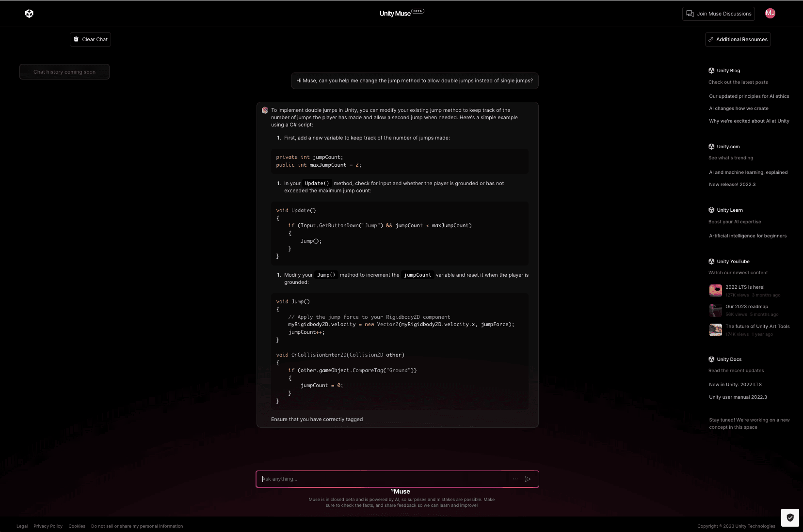Click the Unity YouTube heading
803x532 pixels.
click(x=733, y=262)
